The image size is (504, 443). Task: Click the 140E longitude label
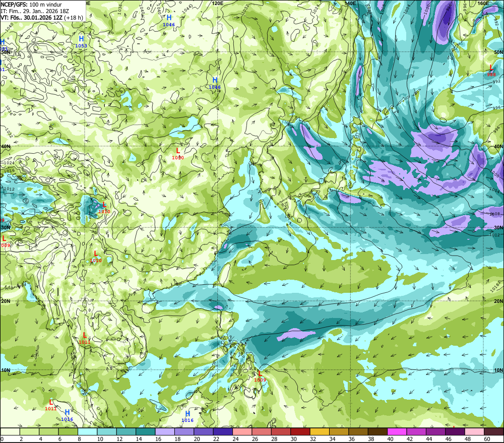pos(350,3)
